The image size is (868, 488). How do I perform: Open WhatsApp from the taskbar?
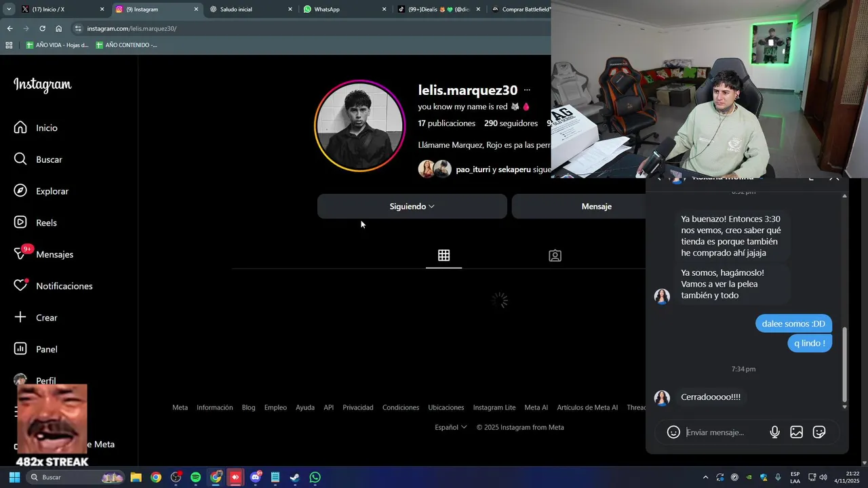[315, 477]
